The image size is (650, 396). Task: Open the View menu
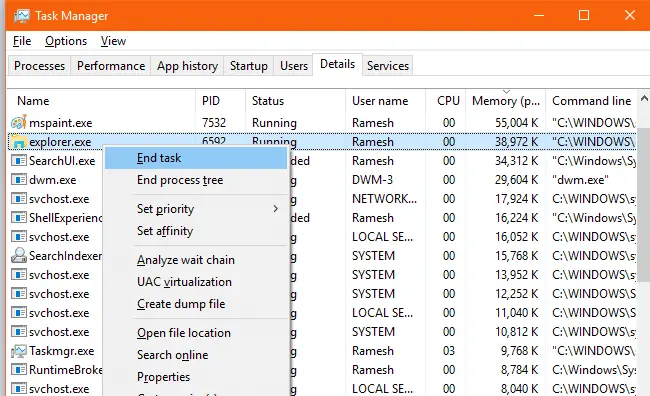coord(113,41)
